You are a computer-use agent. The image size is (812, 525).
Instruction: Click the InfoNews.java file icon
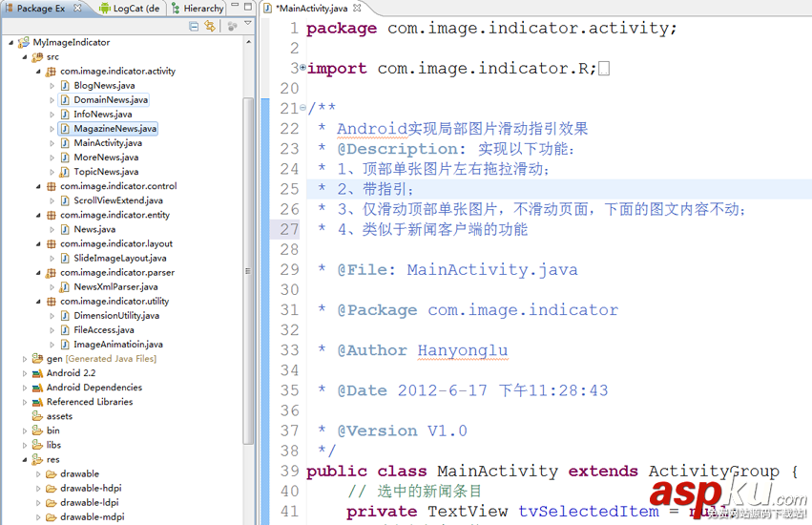(x=65, y=114)
